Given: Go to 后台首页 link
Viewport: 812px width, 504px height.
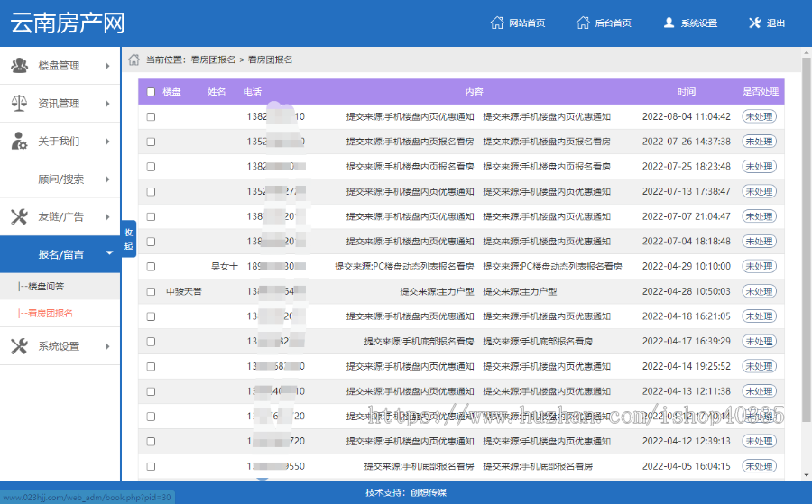Looking at the screenshot, I should [x=613, y=23].
